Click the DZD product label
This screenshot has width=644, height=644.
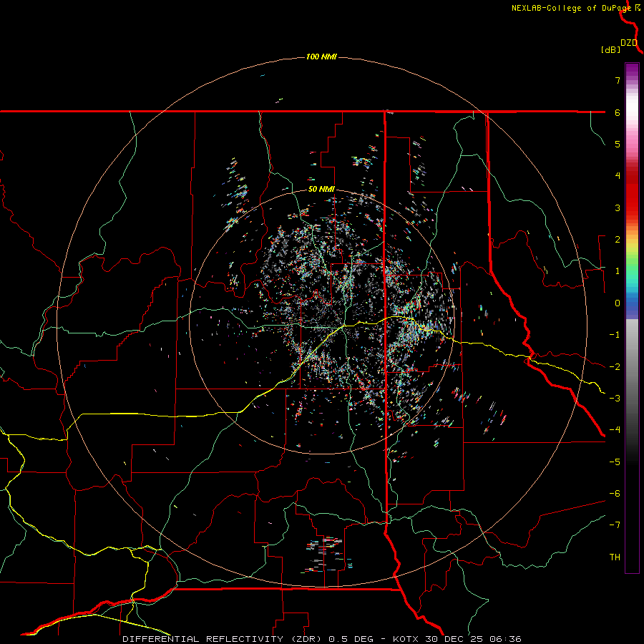(x=629, y=43)
